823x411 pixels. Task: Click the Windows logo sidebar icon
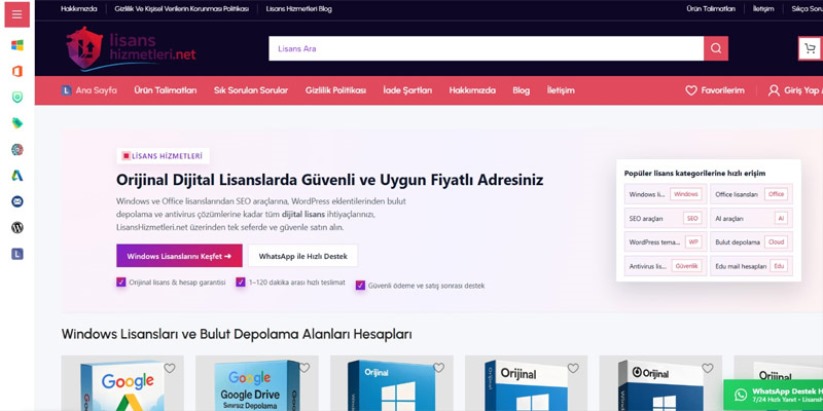tap(17, 45)
